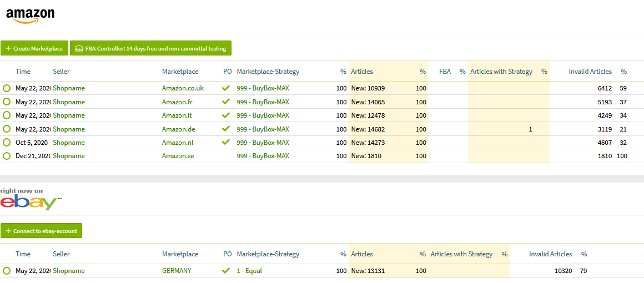
Task: Click the eBay logo
Action: [x=31, y=203]
